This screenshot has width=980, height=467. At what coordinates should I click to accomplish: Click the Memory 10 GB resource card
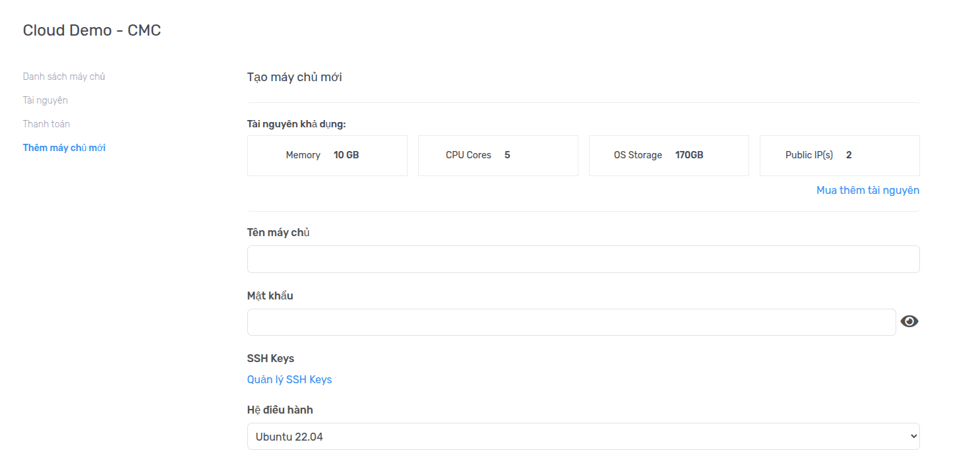point(327,156)
